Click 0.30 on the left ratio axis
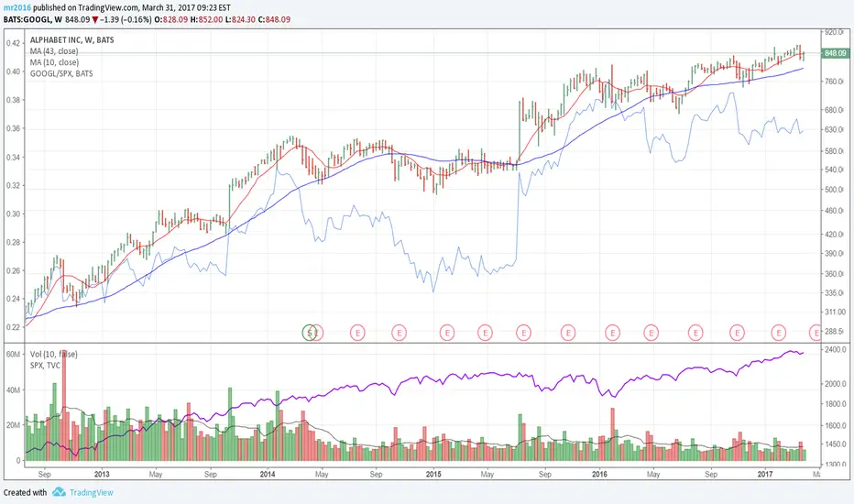The width and height of the screenshot is (854, 504). point(14,214)
